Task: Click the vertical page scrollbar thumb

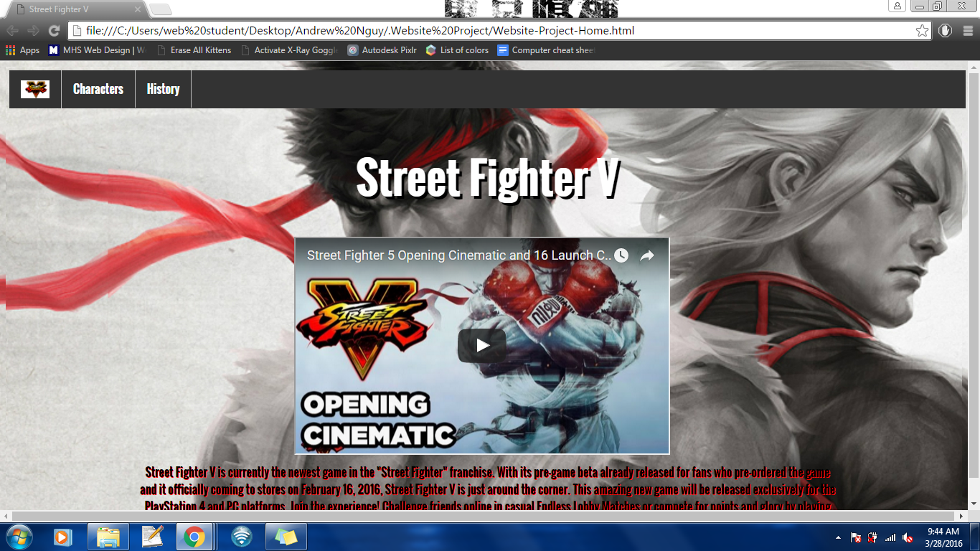Action: pos(974,275)
